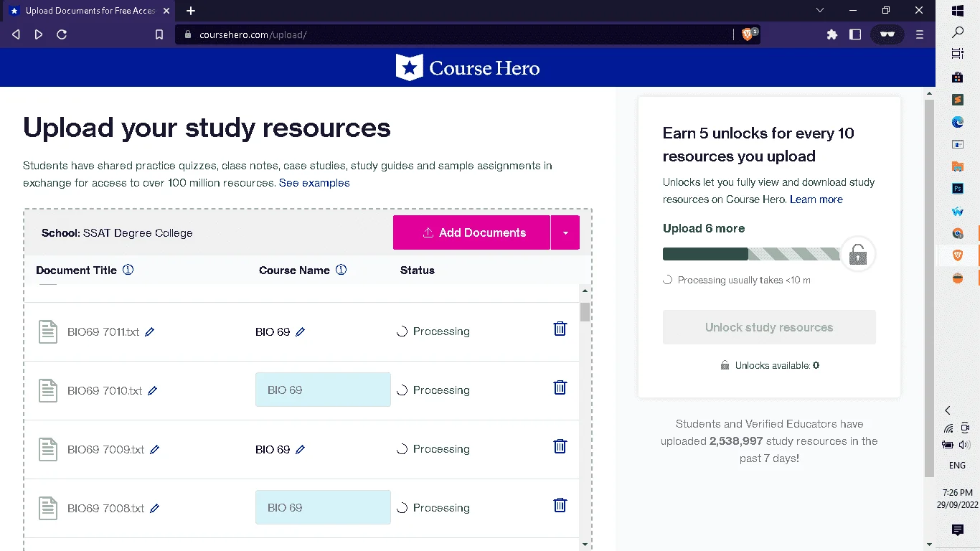The width and height of the screenshot is (980, 551).
Task: Click the document list scrollbar down arrow
Action: (x=585, y=545)
